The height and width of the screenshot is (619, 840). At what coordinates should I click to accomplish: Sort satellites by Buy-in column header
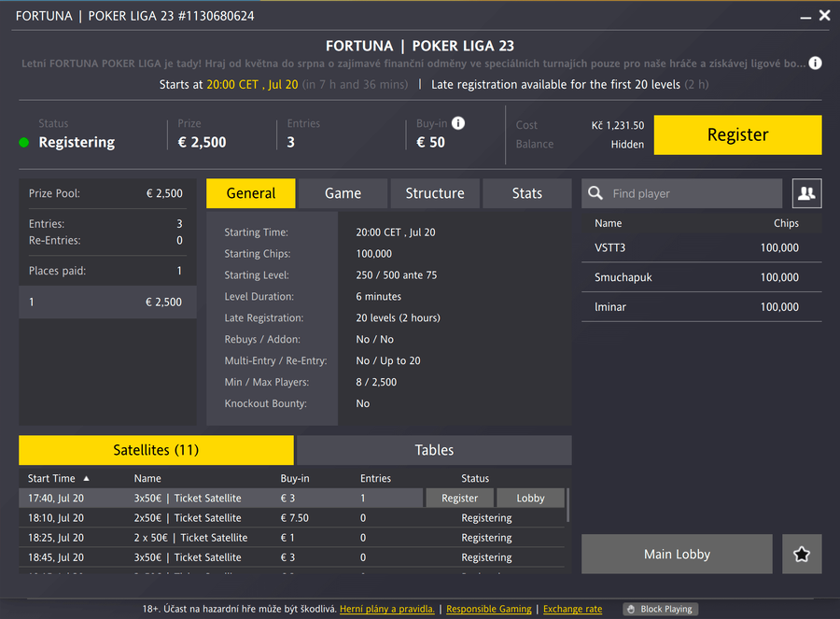click(x=295, y=479)
